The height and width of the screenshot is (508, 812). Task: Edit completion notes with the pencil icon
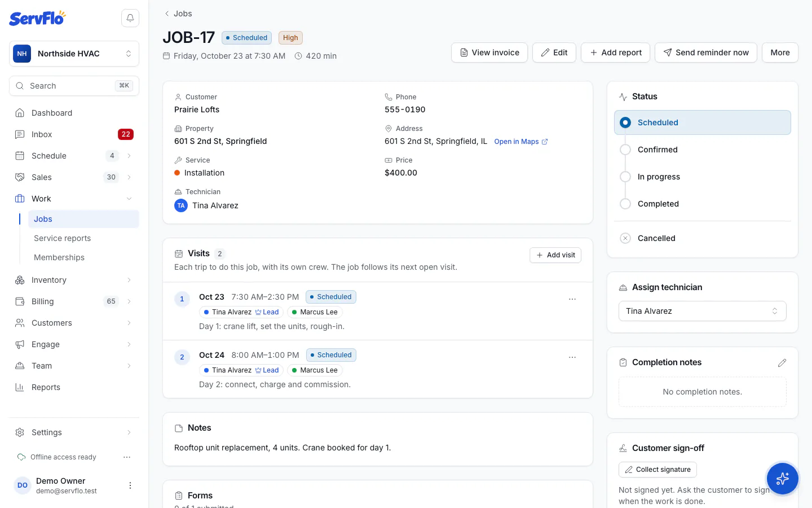click(x=782, y=363)
